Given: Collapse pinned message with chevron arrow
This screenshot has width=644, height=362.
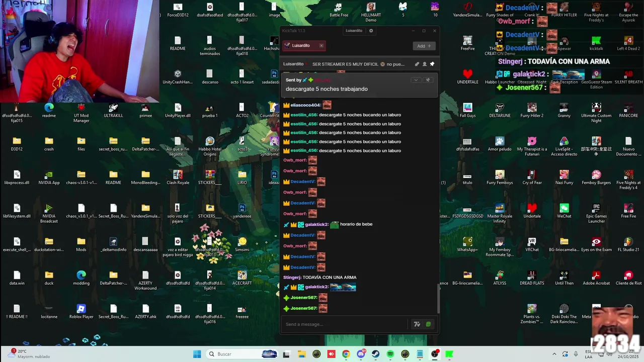Looking at the screenshot, I should [416, 80].
